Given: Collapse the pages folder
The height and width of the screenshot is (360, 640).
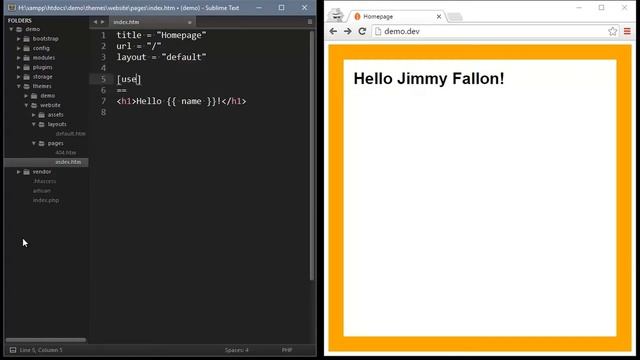Looking at the screenshot, I should 34,144.
